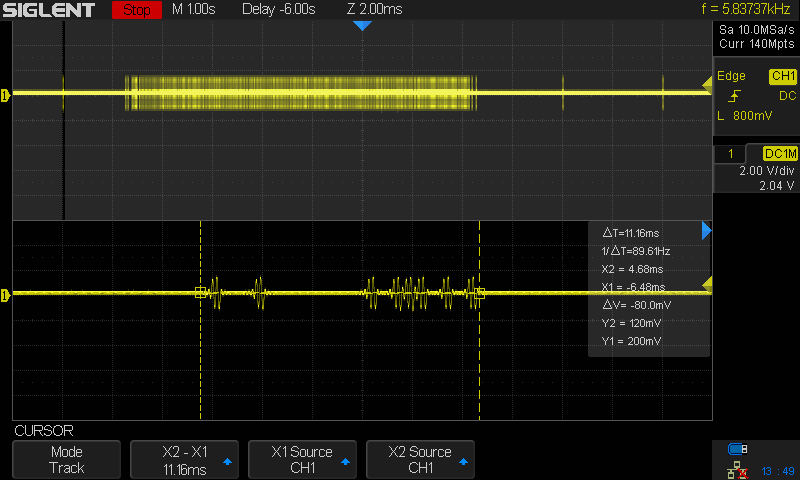Click the blue arrow on X1 Source softkey
800x480 pixels.
click(x=345, y=462)
